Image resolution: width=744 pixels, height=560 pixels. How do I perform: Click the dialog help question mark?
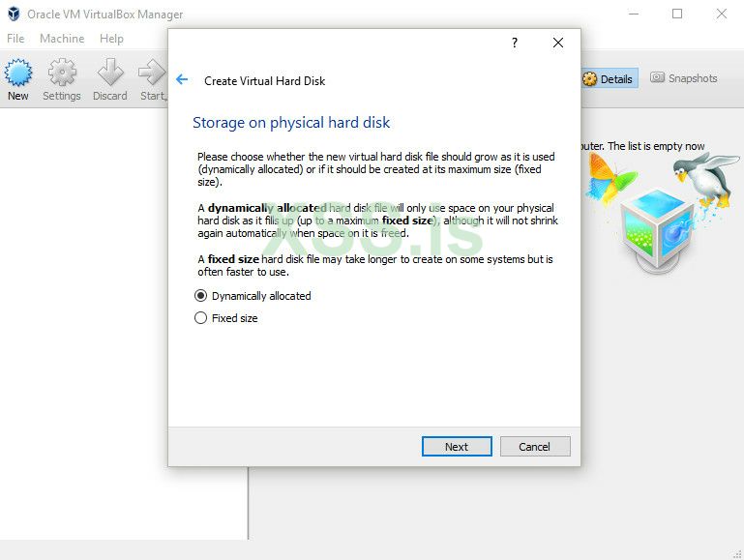pyautogui.click(x=515, y=43)
